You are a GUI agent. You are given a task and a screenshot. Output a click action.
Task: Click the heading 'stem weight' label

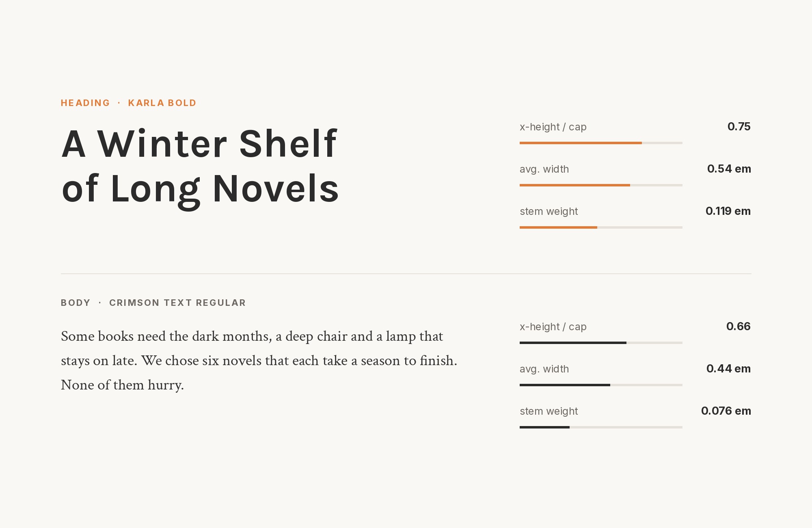[x=549, y=212]
